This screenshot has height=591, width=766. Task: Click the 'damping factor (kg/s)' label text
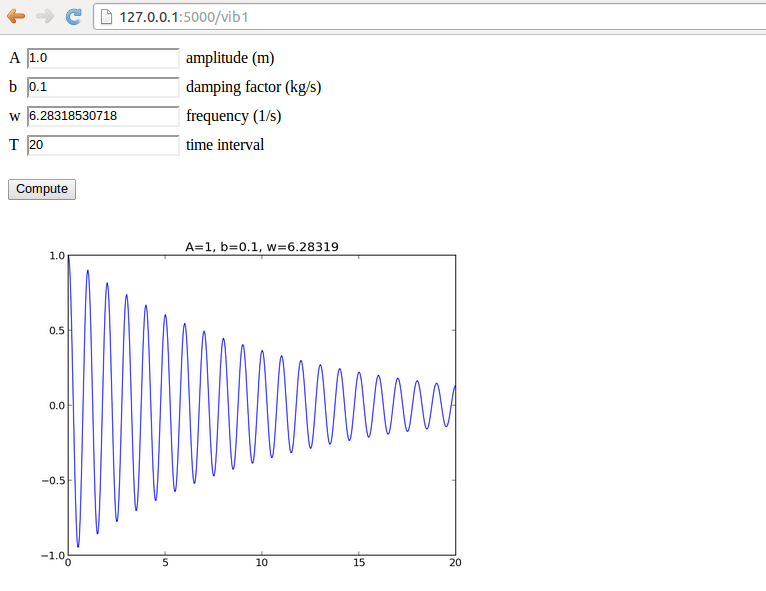click(254, 87)
